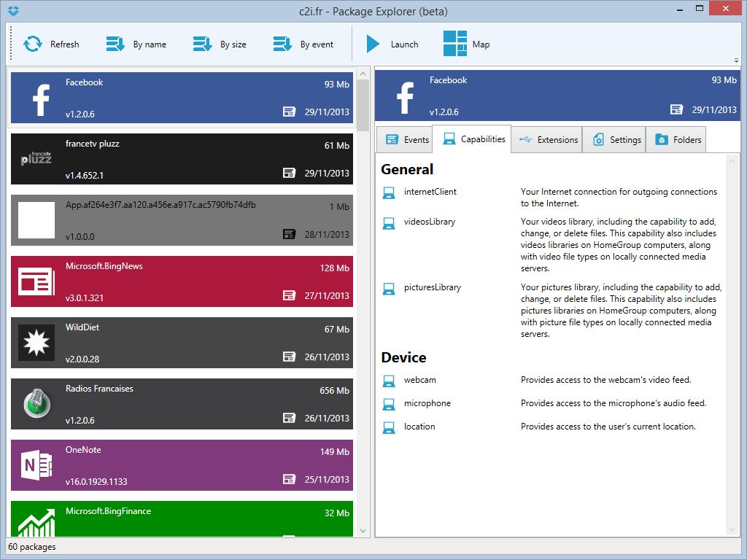Click the Microsoft.BingFinance chart icon

(36, 522)
